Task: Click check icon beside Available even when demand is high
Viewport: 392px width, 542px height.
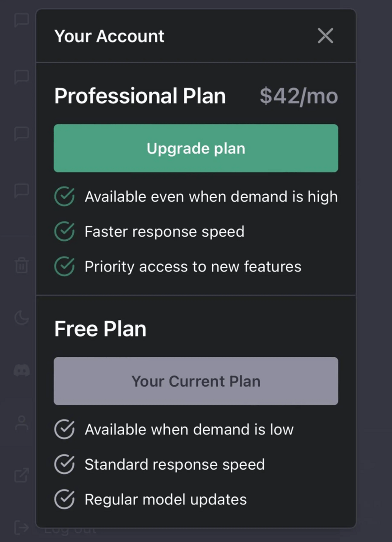Action: 65,197
